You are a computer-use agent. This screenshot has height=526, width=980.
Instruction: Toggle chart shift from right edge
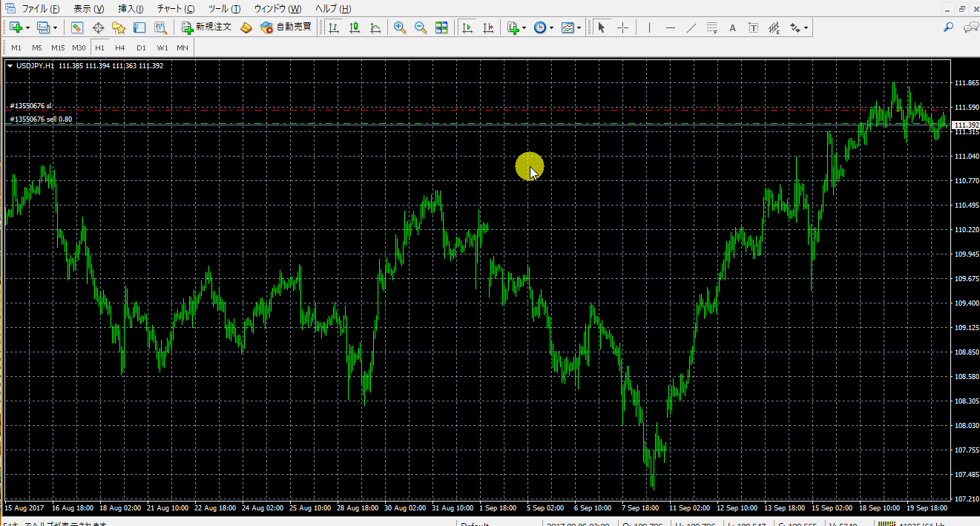488,27
